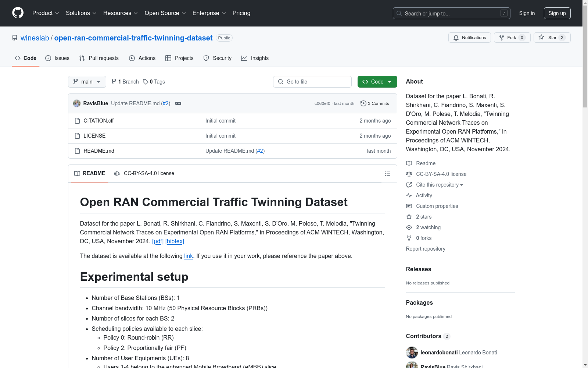Focus the Search or jump to field
The image size is (588, 368).
[451, 13]
